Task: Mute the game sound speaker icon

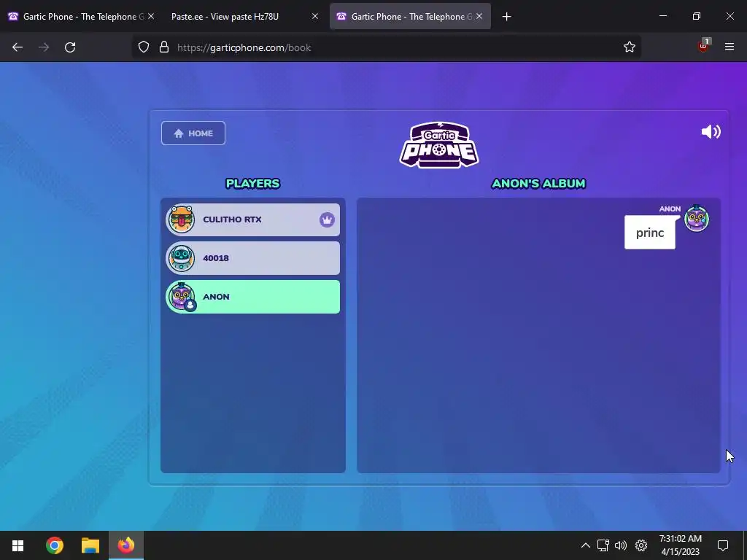Action: [711, 132]
